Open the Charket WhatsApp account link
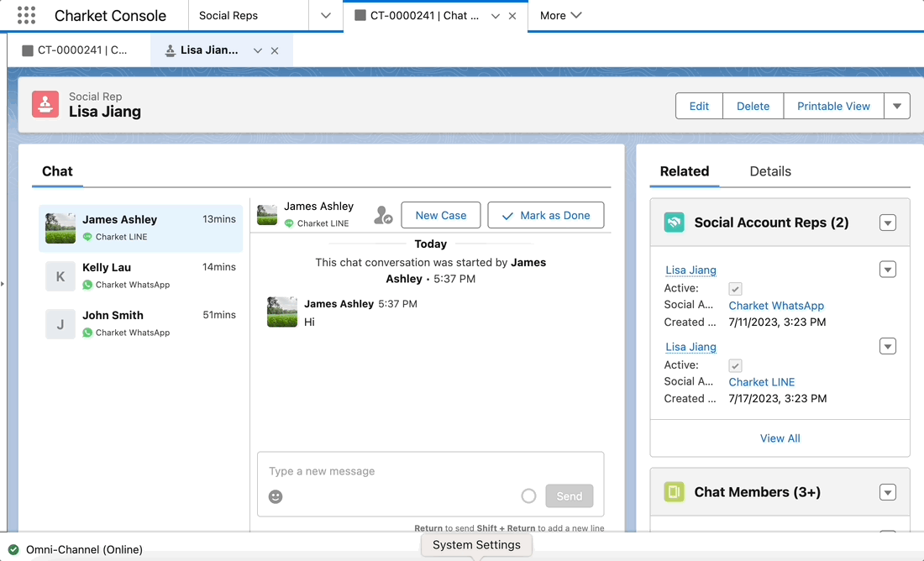The height and width of the screenshot is (561, 924). [776, 306]
